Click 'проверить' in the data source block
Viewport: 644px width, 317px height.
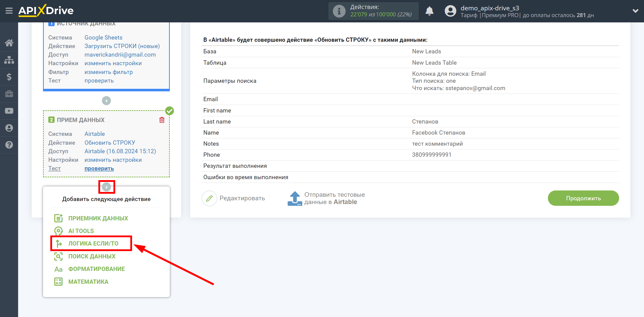coord(99,81)
